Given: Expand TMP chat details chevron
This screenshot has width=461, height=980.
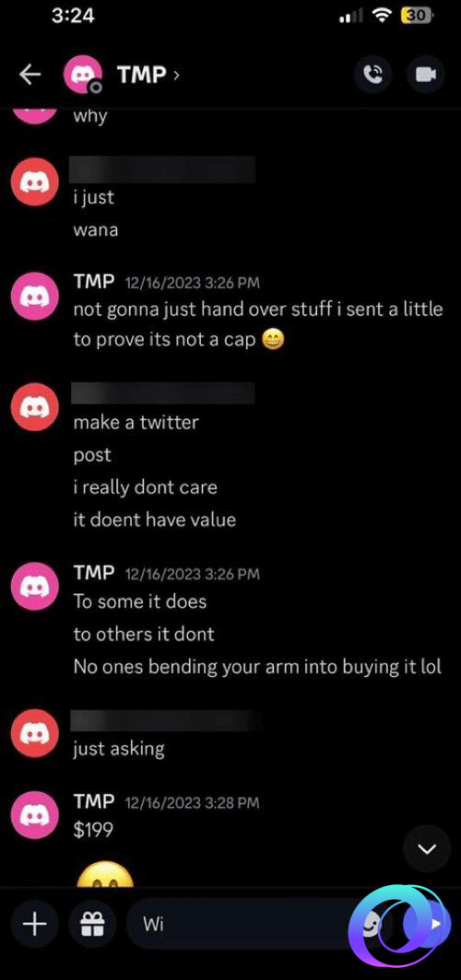Looking at the screenshot, I should [176, 75].
